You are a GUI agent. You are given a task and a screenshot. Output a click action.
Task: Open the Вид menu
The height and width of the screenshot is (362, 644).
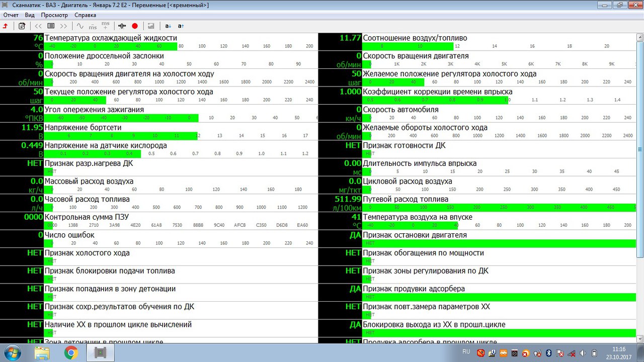coord(30,15)
